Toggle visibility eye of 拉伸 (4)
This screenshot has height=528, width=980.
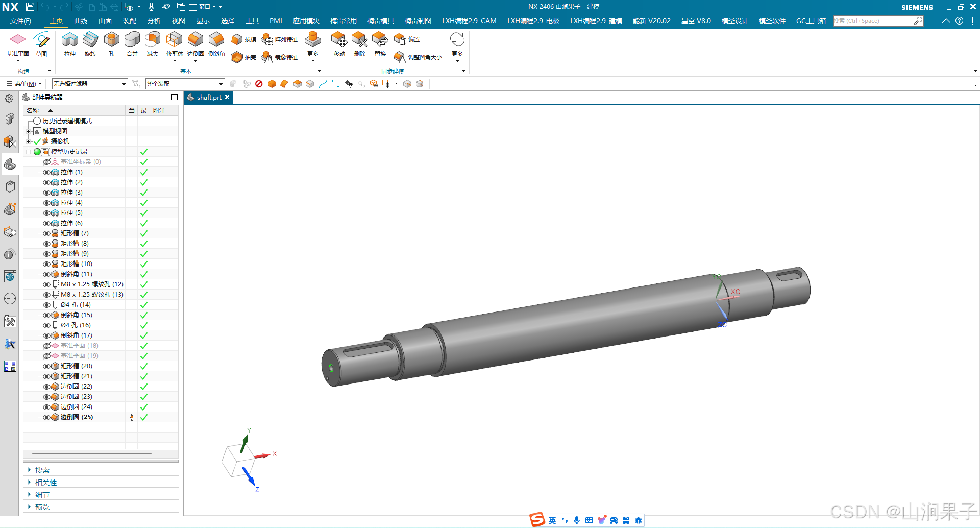pyautogui.click(x=46, y=203)
